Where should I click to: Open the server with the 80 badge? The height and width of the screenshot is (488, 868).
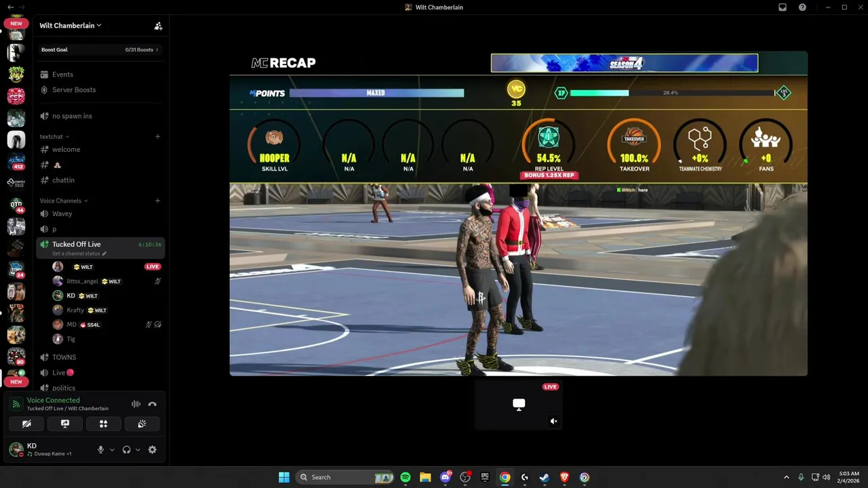coord(16,357)
